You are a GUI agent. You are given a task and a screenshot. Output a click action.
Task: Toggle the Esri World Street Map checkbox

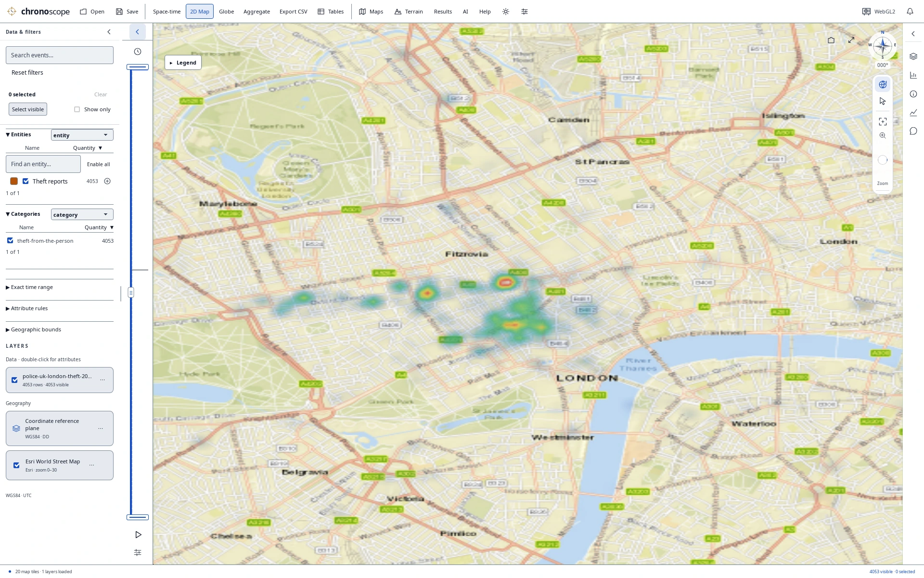16,465
